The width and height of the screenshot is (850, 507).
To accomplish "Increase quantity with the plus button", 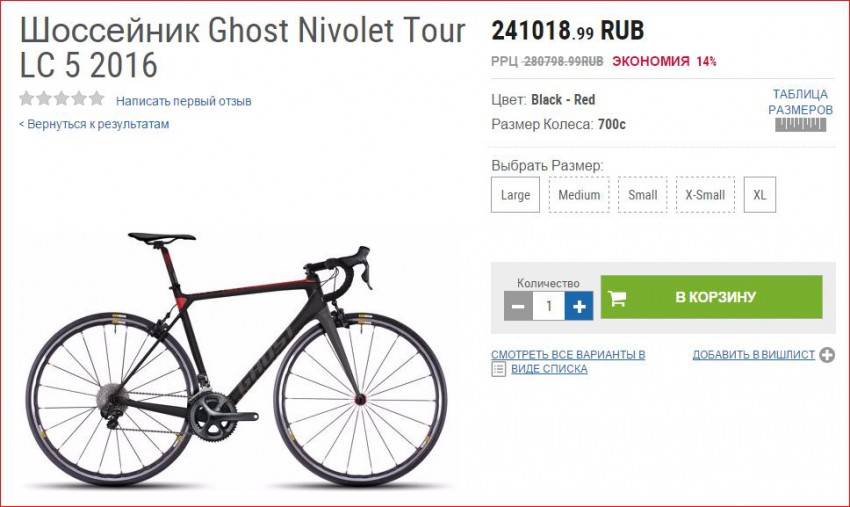I will coord(579,306).
